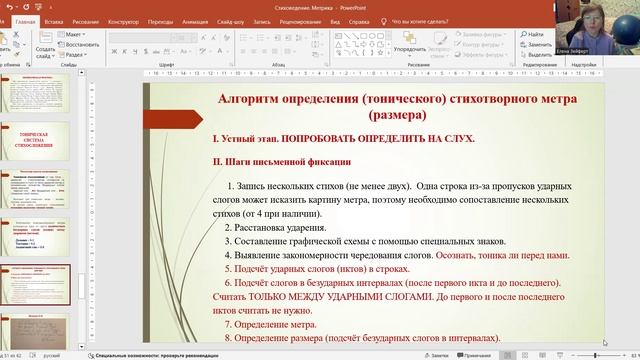Toggle strikethrough abc formatting
The height and width of the screenshot is (360, 640).
click(x=156, y=51)
